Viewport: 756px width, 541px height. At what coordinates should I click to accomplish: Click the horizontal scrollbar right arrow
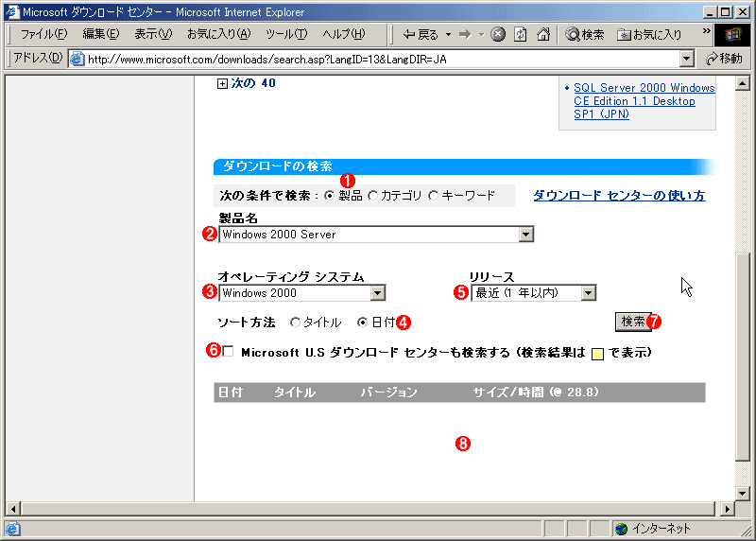click(728, 509)
